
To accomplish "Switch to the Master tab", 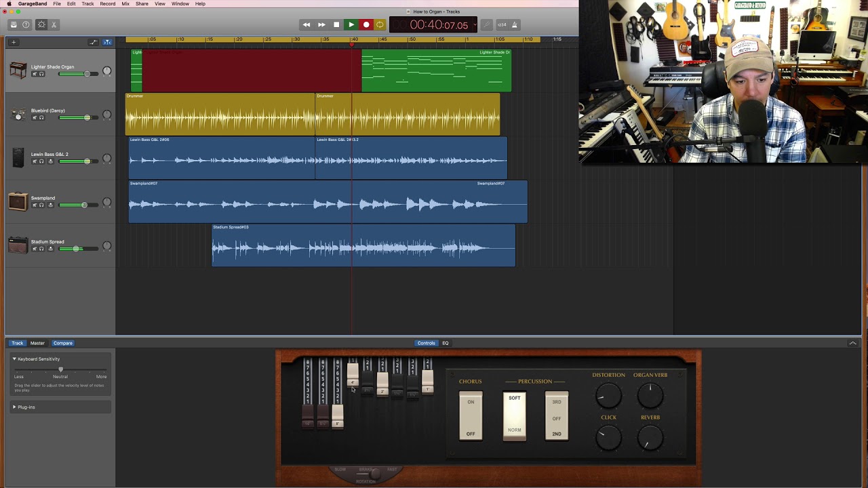I will 37,343.
